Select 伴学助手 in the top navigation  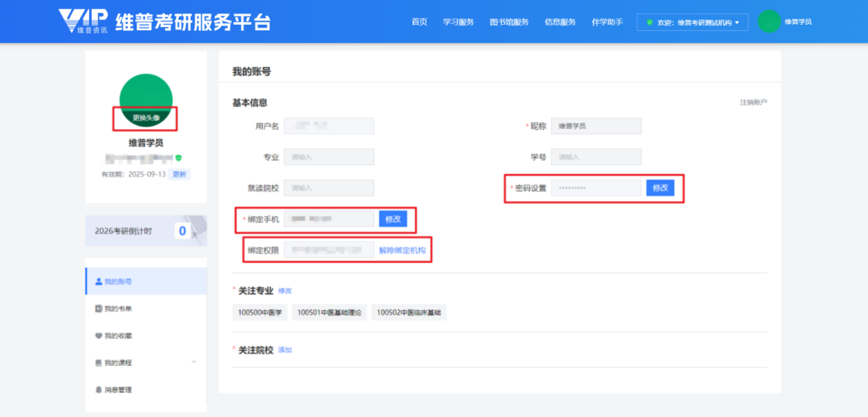[607, 22]
